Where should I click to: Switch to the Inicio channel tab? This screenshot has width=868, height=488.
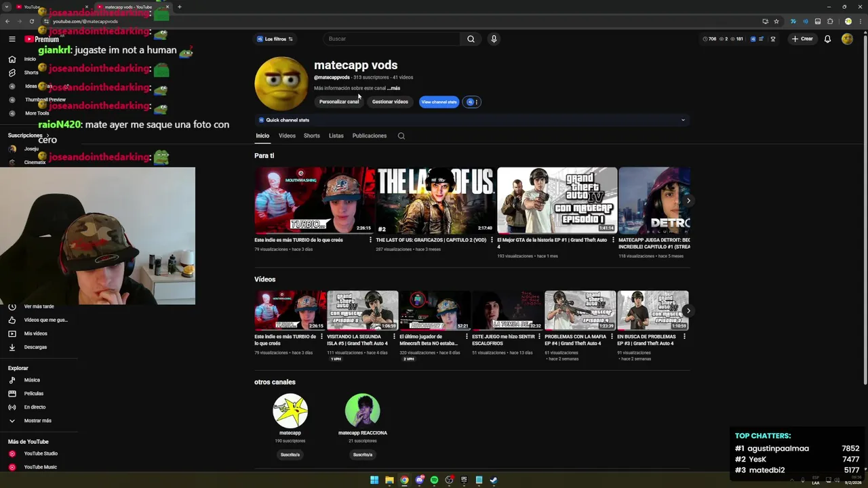(262, 136)
